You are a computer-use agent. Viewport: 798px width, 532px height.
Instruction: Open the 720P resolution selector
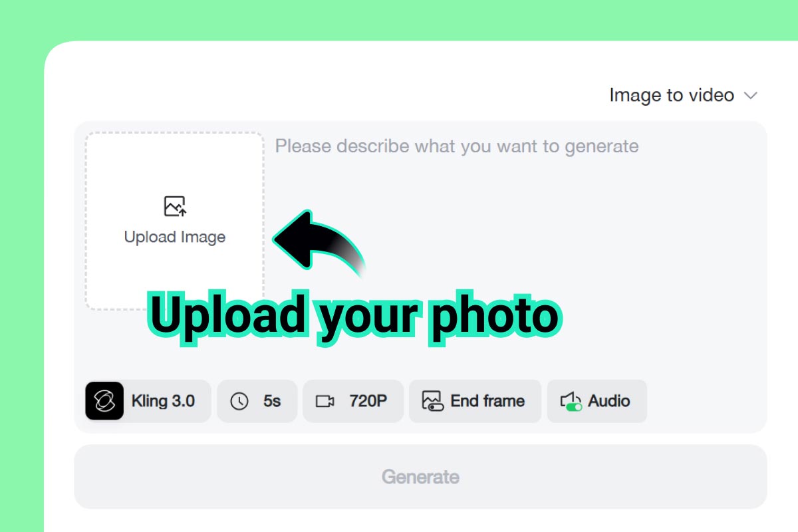(353, 401)
